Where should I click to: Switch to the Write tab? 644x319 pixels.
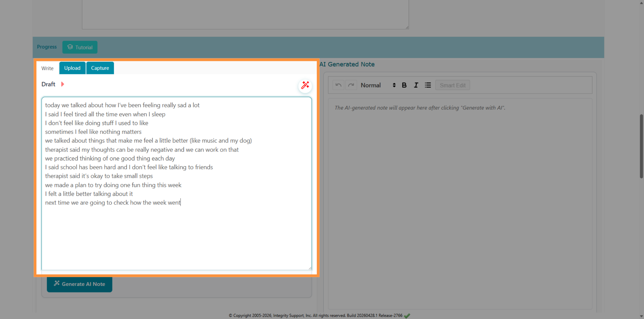(47, 68)
